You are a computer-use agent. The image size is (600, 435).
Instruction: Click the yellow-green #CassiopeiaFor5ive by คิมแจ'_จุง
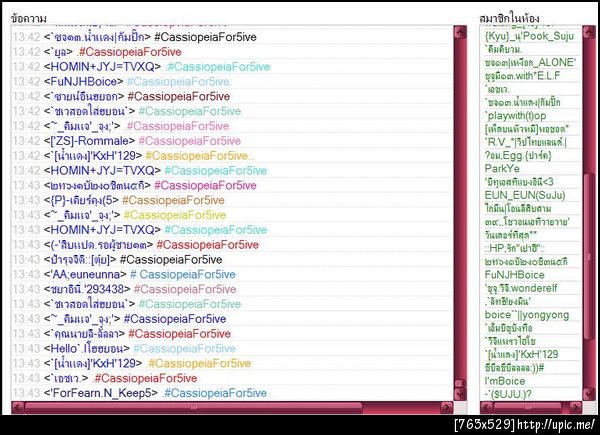(175, 215)
